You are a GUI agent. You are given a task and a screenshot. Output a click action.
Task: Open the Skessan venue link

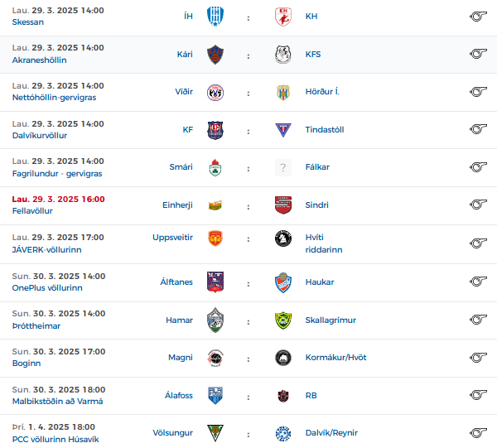pyautogui.click(x=28, y=22)
